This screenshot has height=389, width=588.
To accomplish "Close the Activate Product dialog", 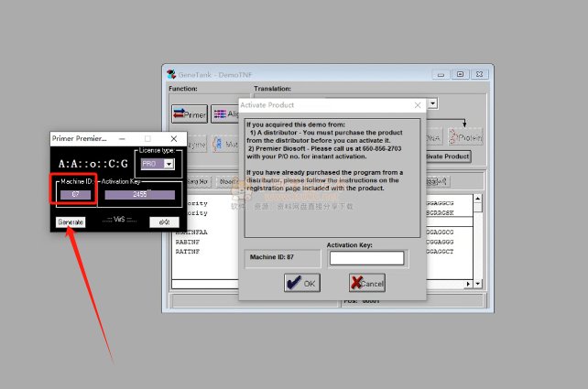I will (418, 105).
